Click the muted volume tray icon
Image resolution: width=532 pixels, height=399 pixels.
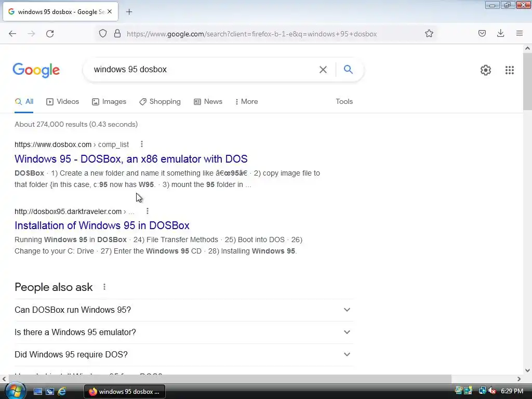click(x=492, y=391)
